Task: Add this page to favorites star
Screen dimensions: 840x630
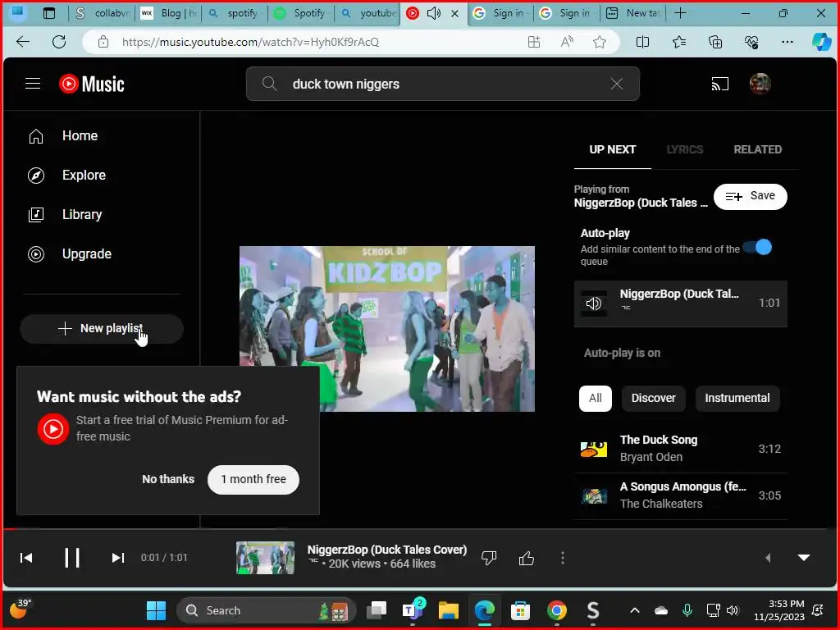Action: coord(600,42)
